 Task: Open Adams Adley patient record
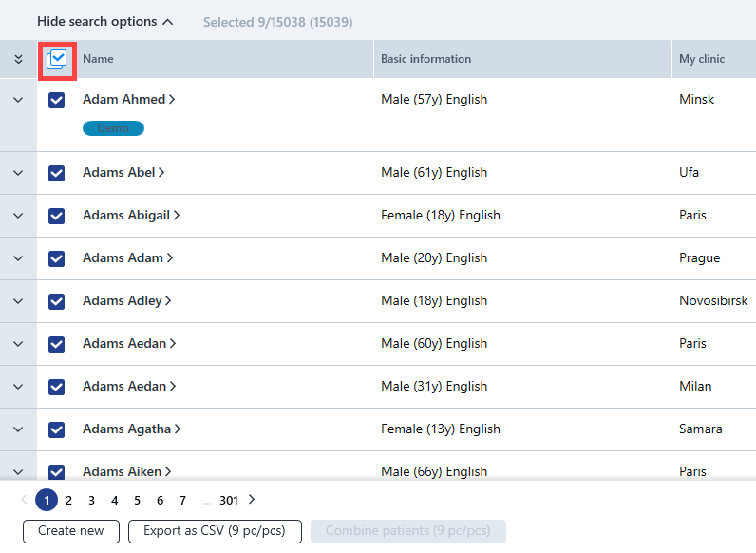[127, 300]
